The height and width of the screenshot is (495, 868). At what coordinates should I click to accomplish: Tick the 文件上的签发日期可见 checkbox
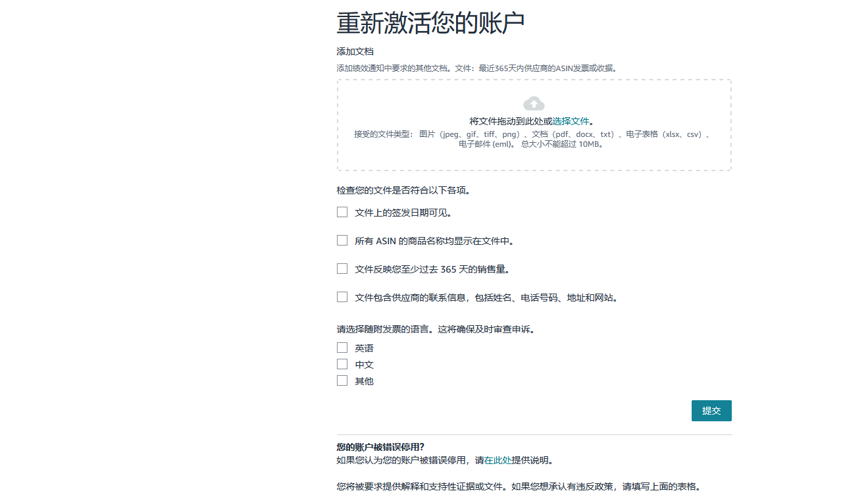[342, 212]
